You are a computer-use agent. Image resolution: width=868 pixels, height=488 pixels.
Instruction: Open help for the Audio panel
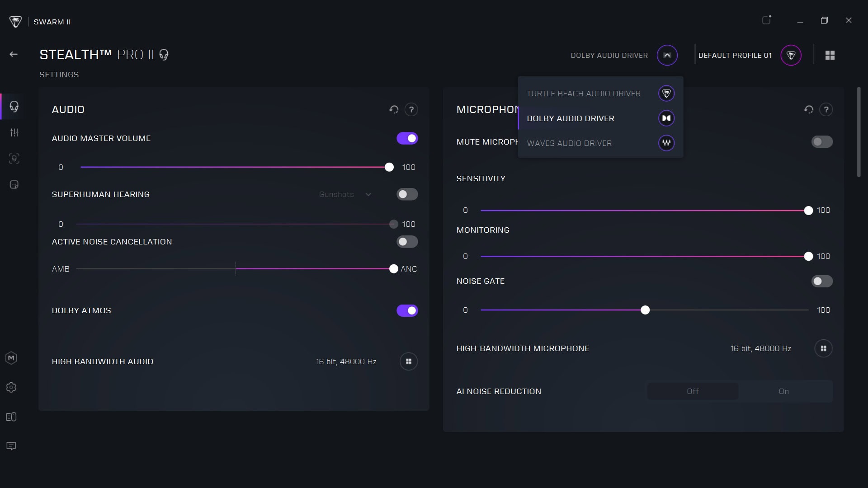411,109
